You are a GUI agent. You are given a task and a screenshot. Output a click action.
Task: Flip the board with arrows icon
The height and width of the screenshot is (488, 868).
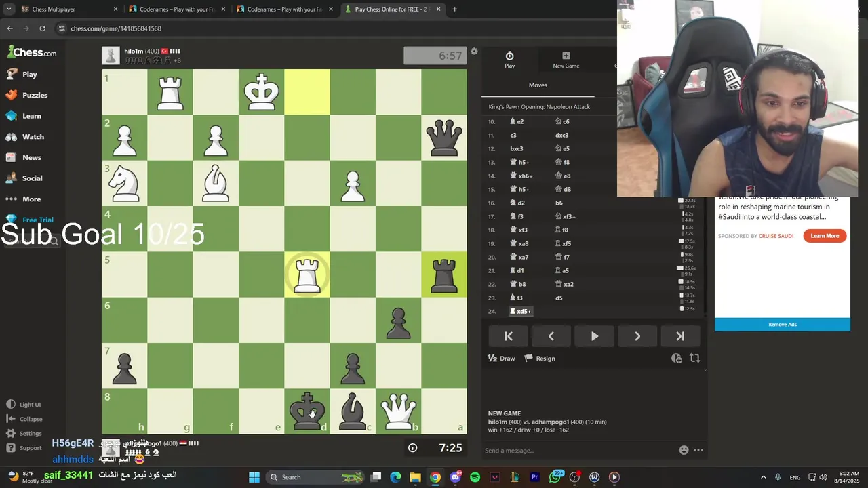[x=694, y=359]
